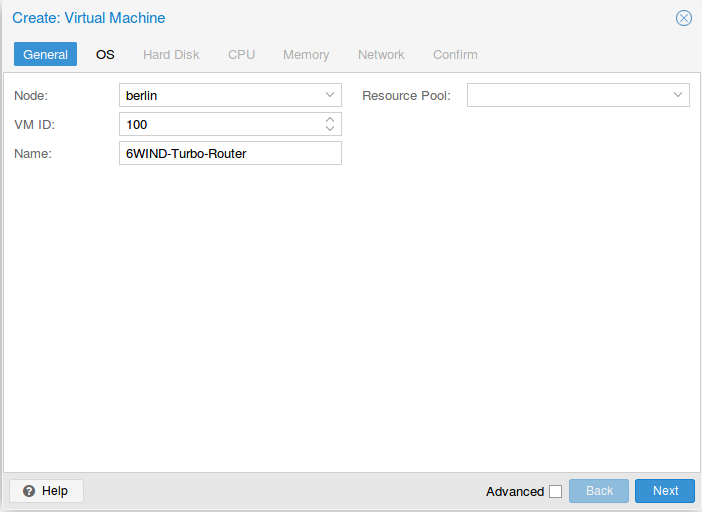The width and height of the screenshot is (702, 512).
Task: Open the Resource Pool dropdown arrow
Action: tap(678, 95)
